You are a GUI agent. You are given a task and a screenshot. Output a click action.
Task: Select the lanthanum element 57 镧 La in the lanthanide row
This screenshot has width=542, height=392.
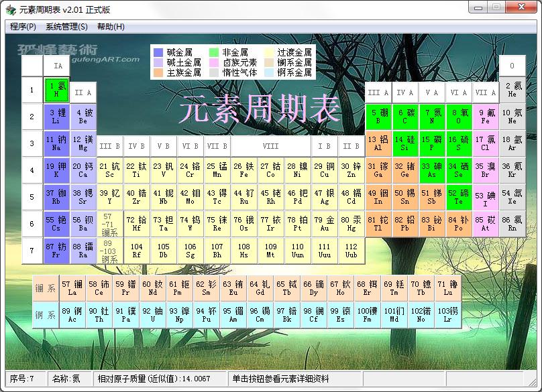[72, 288]
